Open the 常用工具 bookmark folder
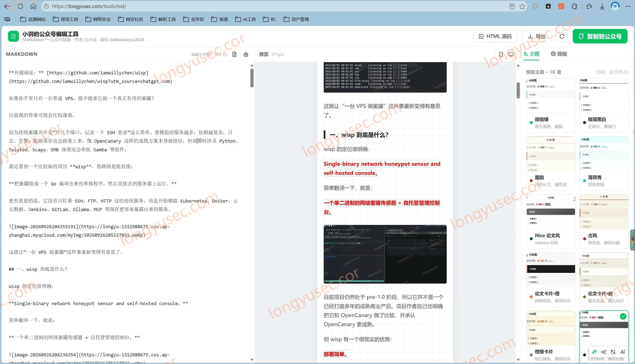635x364 pixels. tap(66, 19)
